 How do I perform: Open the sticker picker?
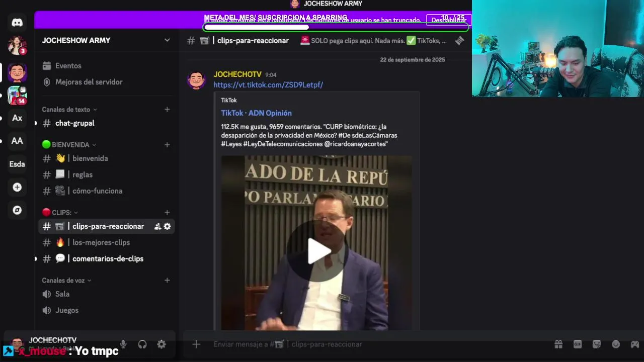point(597,344)
